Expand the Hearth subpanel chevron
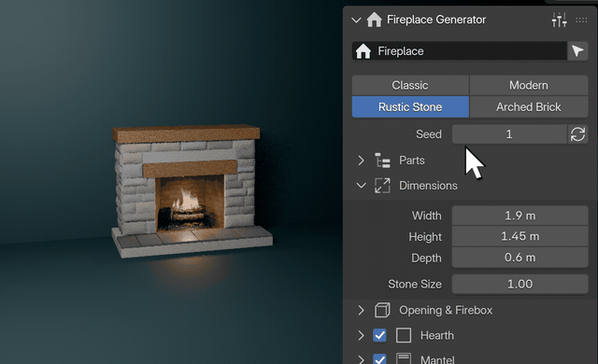 (x=361, y=335)
